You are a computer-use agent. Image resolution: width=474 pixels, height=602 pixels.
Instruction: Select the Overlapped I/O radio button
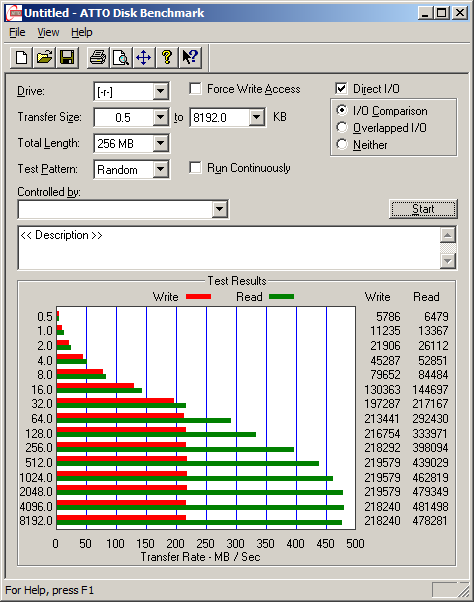[342, 127]
